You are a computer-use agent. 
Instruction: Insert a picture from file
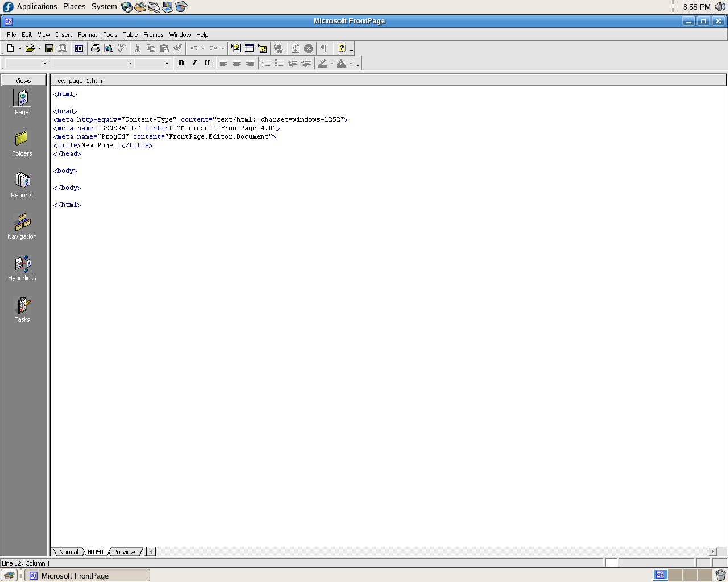tap(262, 48)
